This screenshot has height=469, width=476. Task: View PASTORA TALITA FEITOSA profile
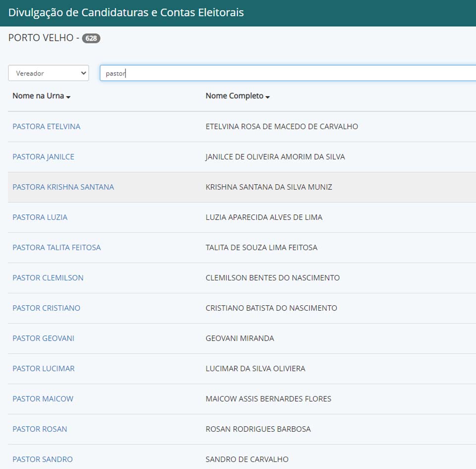(57, 248)
